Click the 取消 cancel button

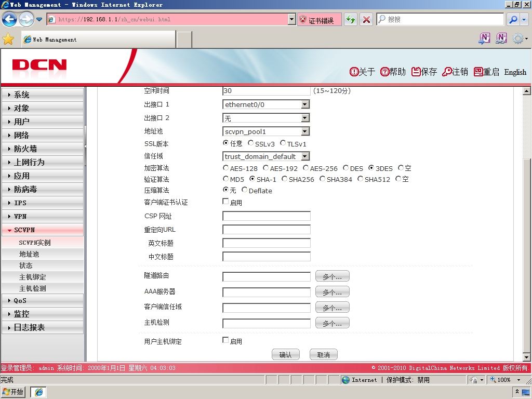coord(324,354)
